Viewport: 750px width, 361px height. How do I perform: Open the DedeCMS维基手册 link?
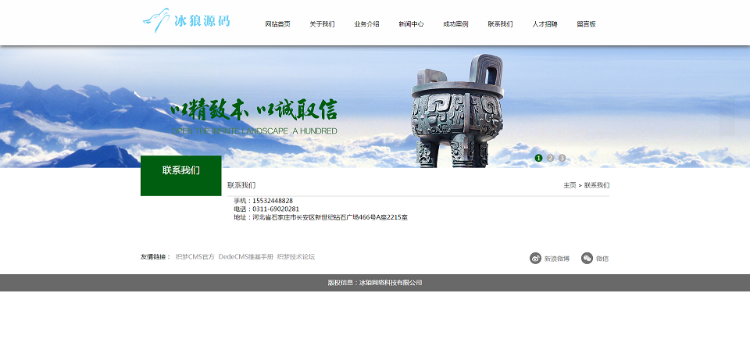tap(246, 257)
